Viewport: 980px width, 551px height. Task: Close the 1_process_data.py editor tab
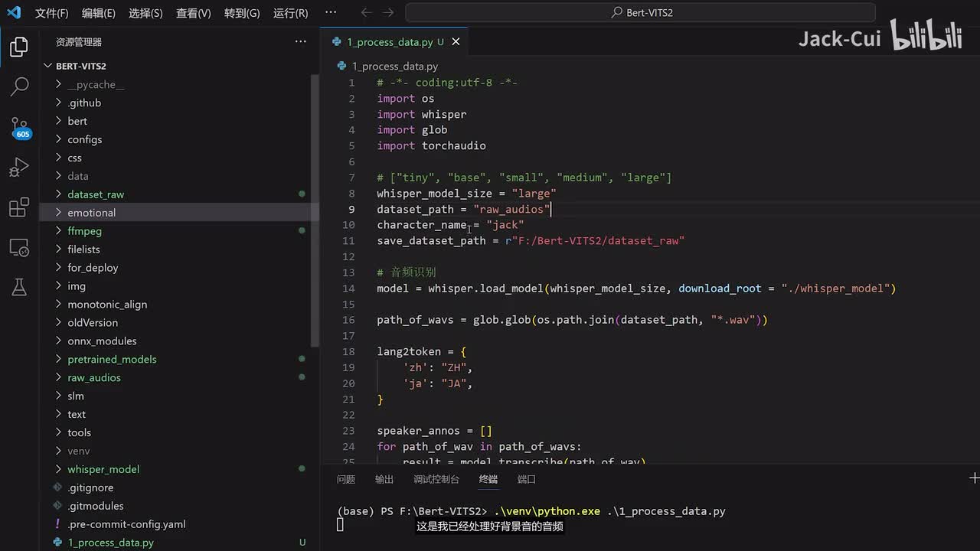point(456,42)
